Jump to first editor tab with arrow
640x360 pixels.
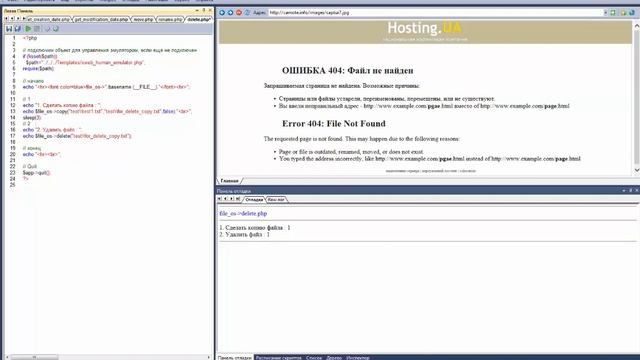6,19
